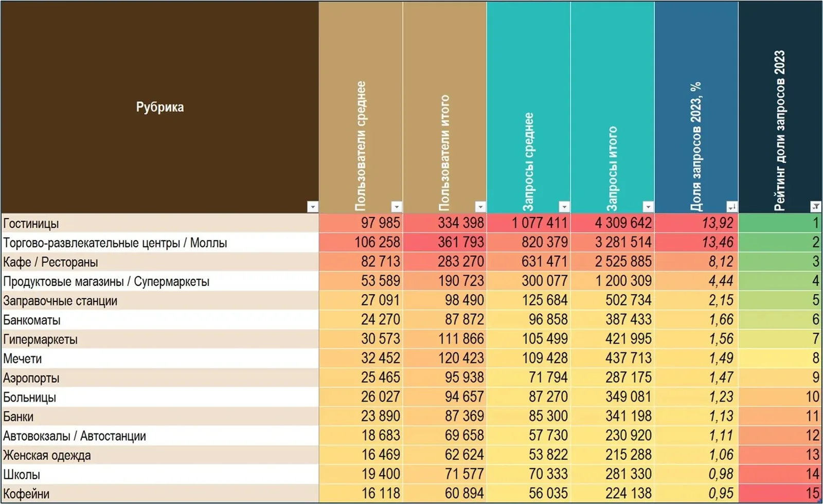Click the share value 1,47 for Аэропорты
This screenshot has height=504, width=823.
point(696,377)
